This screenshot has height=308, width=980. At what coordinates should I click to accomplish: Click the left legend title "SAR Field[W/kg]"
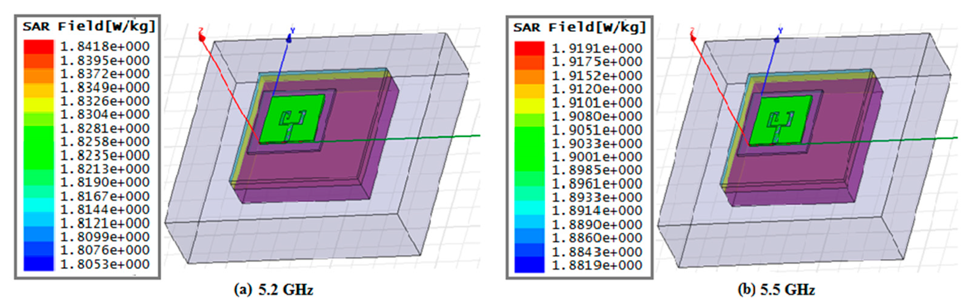pyautogui.click(x=89, y=27)
